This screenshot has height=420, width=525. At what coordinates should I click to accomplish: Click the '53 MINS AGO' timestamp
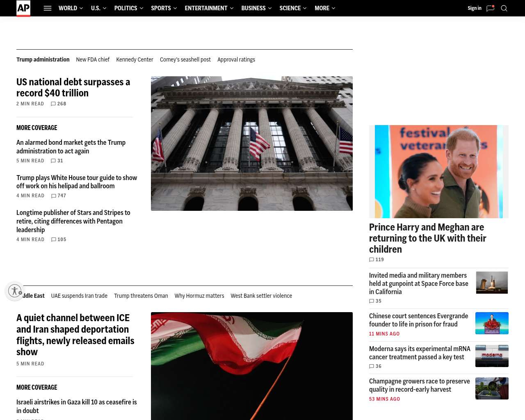(384, 399)
